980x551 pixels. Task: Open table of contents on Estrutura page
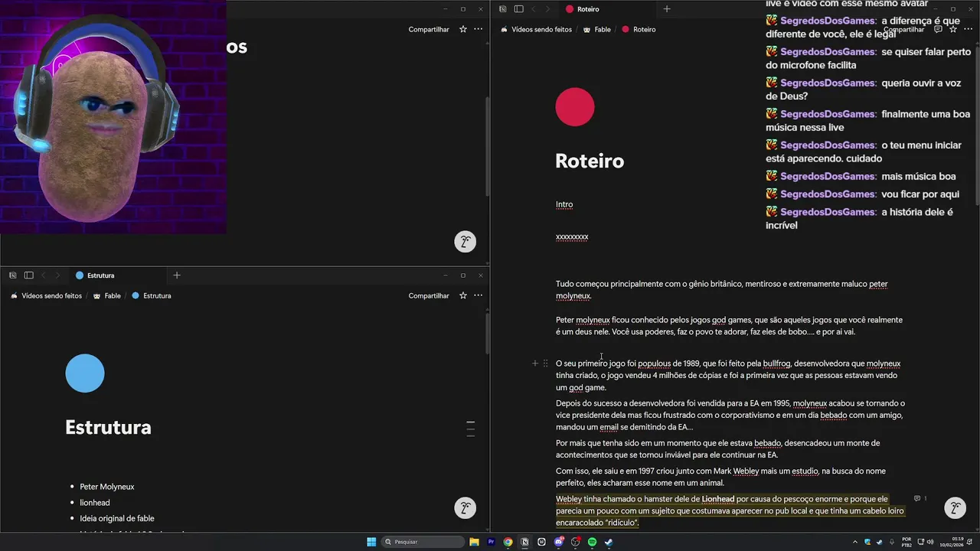tap(471, 429)
